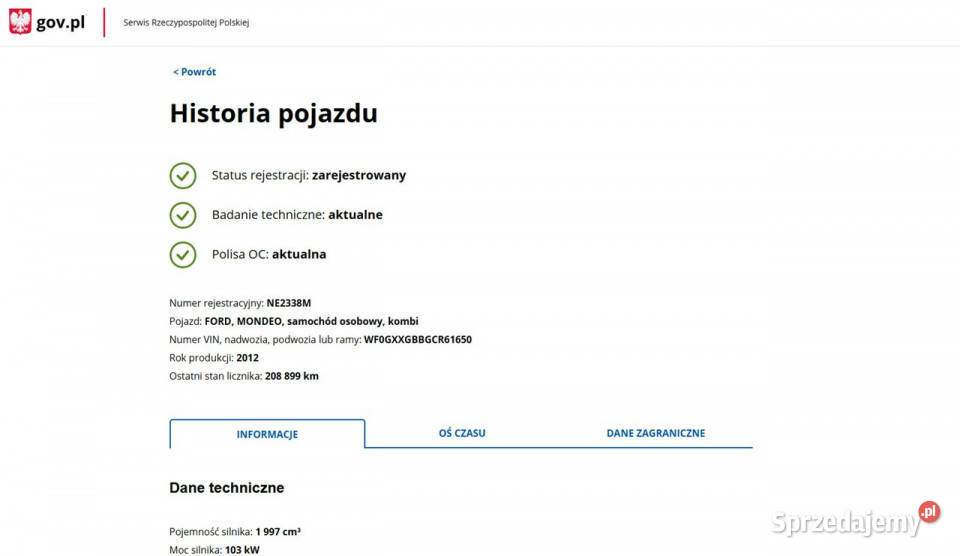
Task: Click the engine capacity 1 997 cm³ value
Action: pos(278,532)
